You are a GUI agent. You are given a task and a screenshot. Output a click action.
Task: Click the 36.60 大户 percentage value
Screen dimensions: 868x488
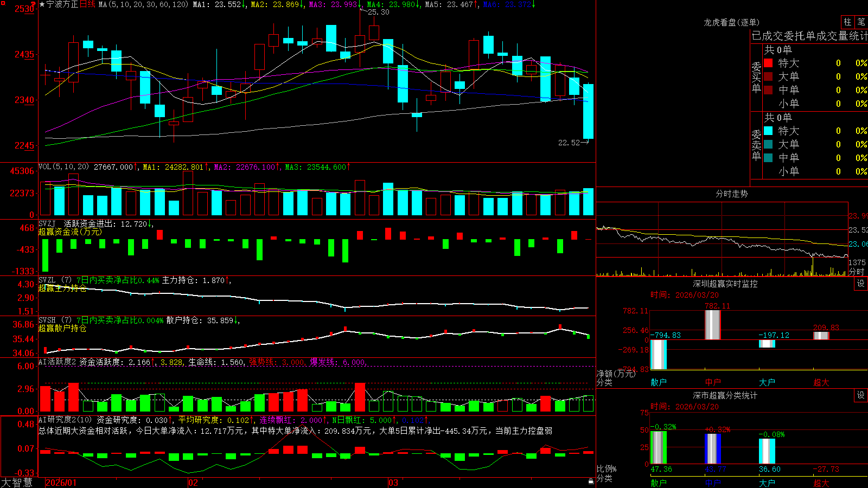coord(770,469)
